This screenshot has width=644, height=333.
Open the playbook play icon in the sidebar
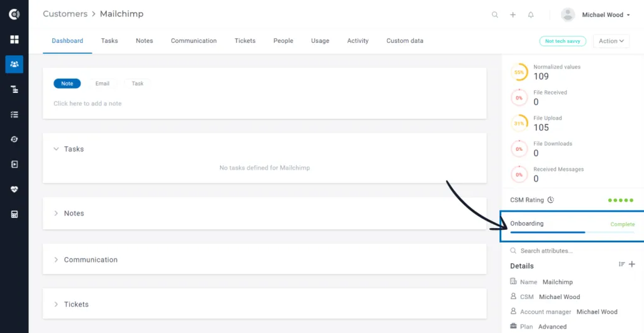pyautogui.click(x=14, y=165)
